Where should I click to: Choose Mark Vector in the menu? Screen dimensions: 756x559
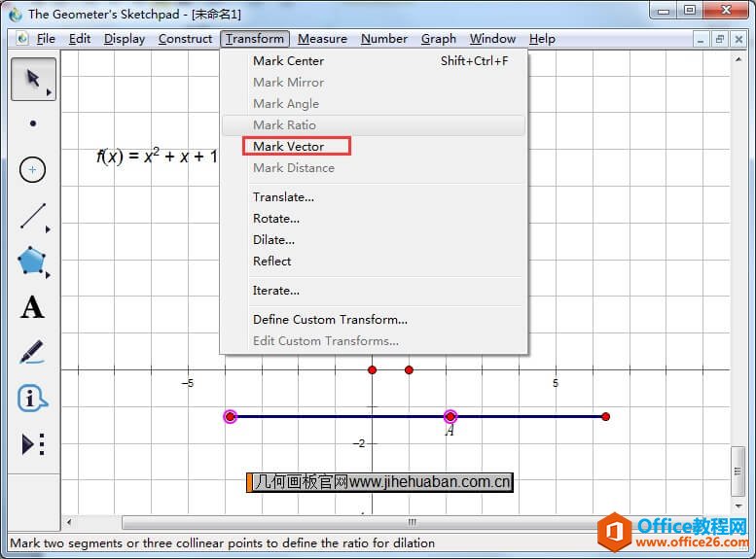tap(374, 147)
